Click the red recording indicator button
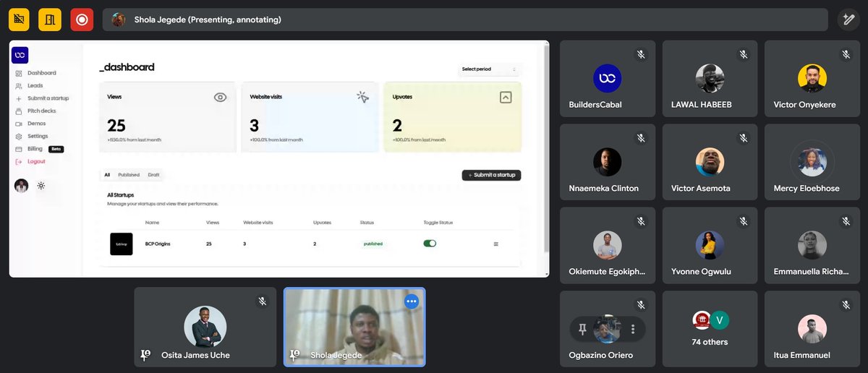 coord(82,20)
